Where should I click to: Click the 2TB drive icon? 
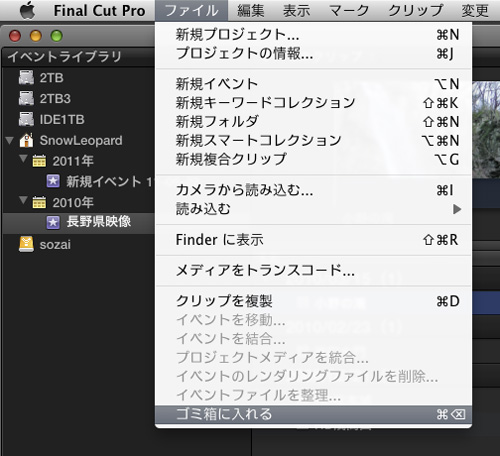[x=26, y=78]
